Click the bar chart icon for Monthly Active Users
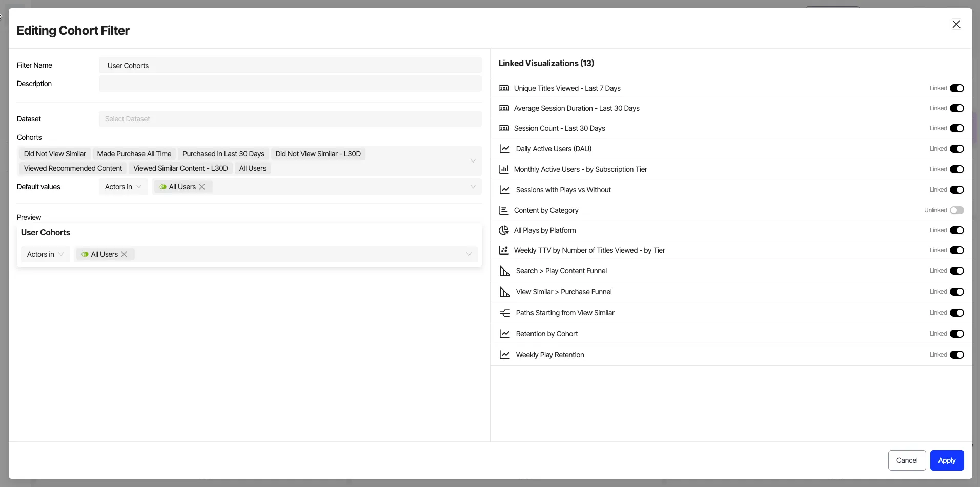 tap(504, 169)
